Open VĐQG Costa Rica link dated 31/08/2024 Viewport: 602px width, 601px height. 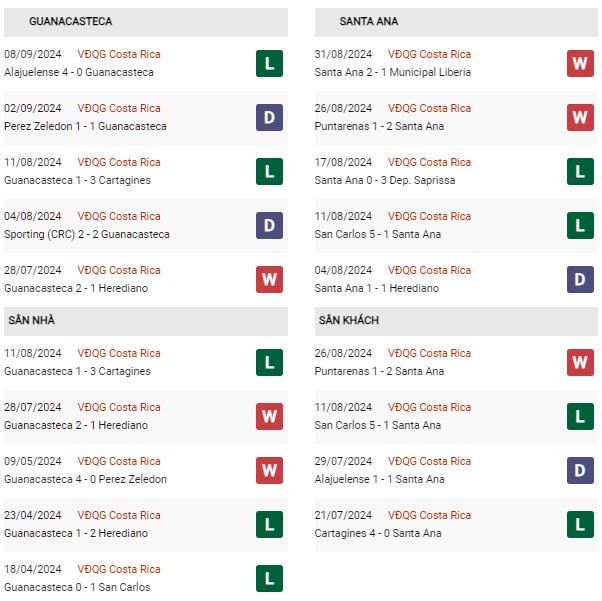[x=429, y=54]
